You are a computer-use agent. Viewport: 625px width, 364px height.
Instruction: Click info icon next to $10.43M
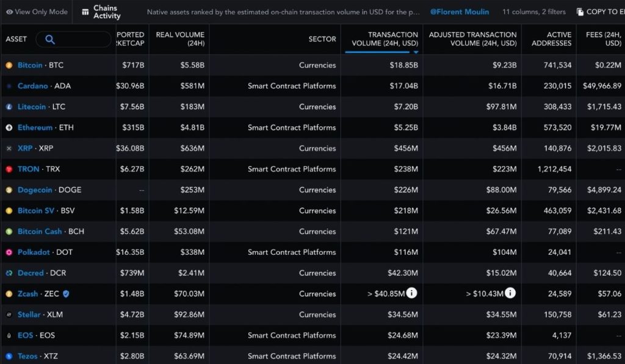(x=510, y=293)
